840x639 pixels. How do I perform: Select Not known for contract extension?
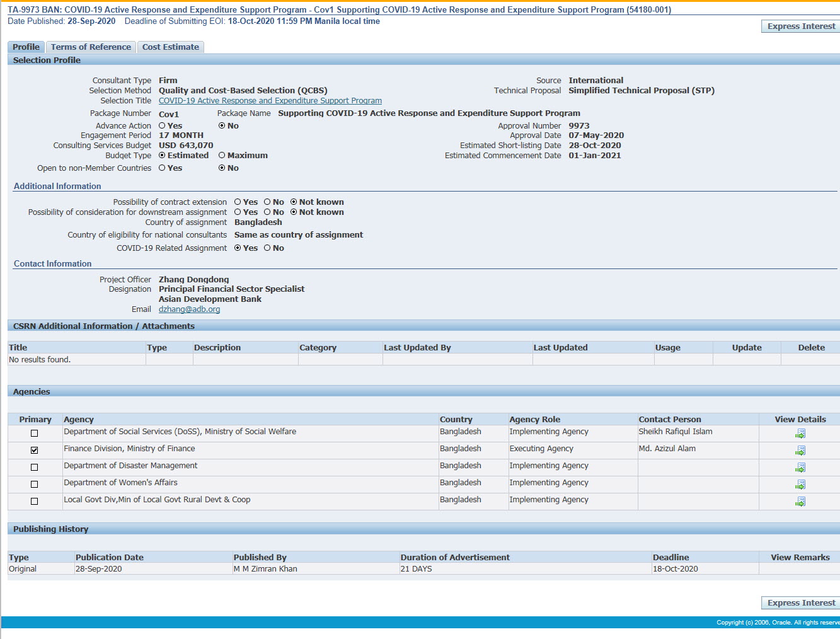[x=294, y=202]
